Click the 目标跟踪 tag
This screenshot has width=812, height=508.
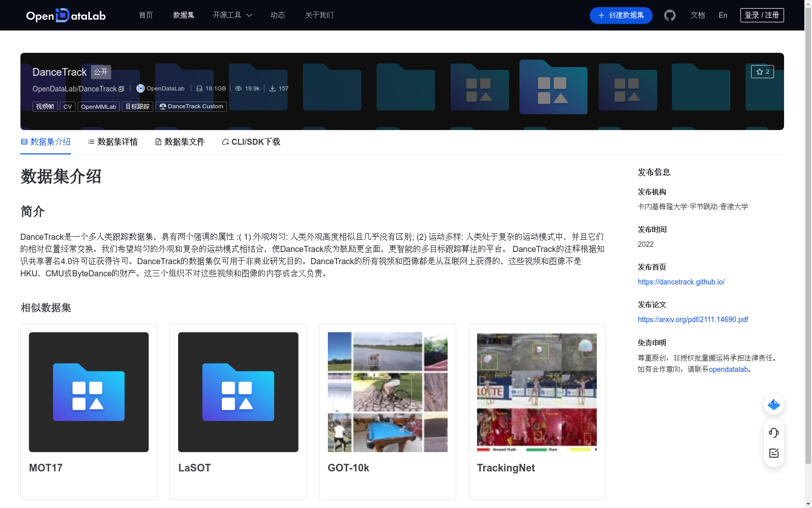(138, 107)
